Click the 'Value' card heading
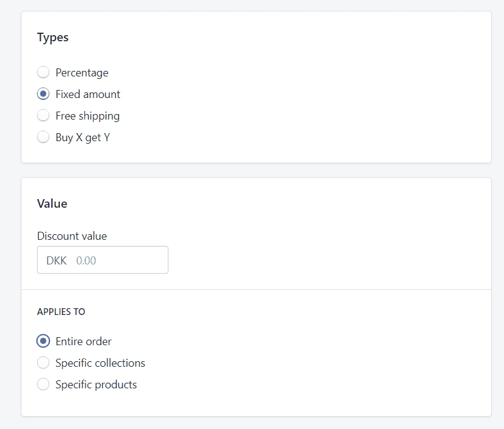 pyautogui.click(x=52, y=203)
